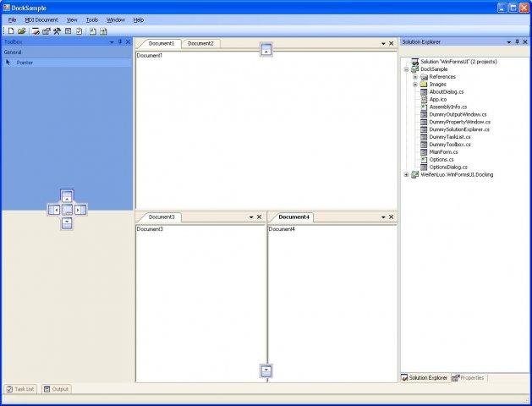The image size is (532, 406).
Task: Select AboutDialog.cs in Solution Explorer
Action: tap(447, 92)
